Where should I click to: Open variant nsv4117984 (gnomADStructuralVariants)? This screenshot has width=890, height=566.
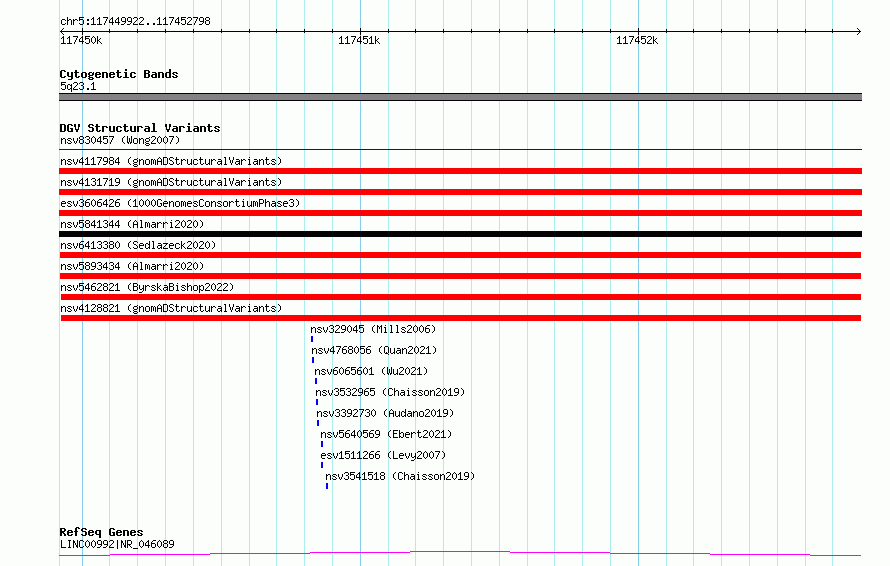(171, 161)
